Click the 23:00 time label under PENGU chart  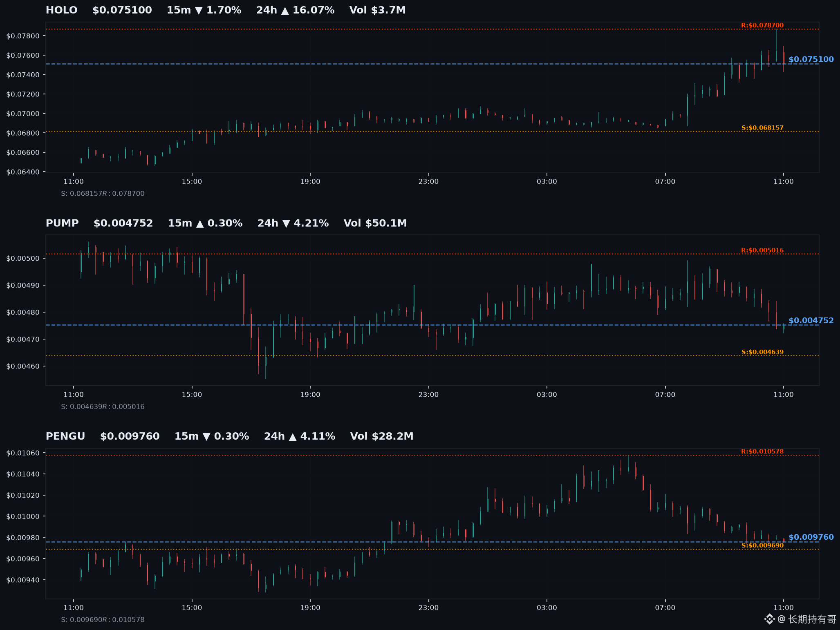[428, 608]
